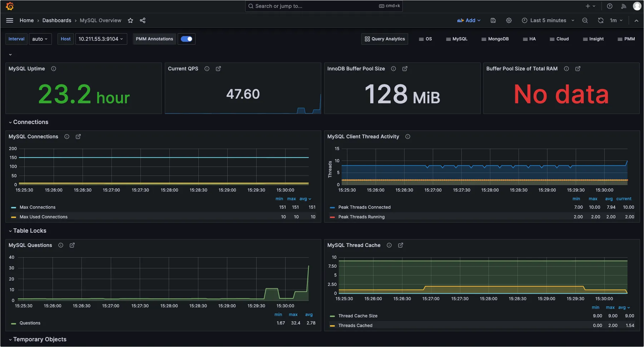Screen dimensions: 644x347
Task: Open the Interval auto dropdown
Action: coord(40,39)
